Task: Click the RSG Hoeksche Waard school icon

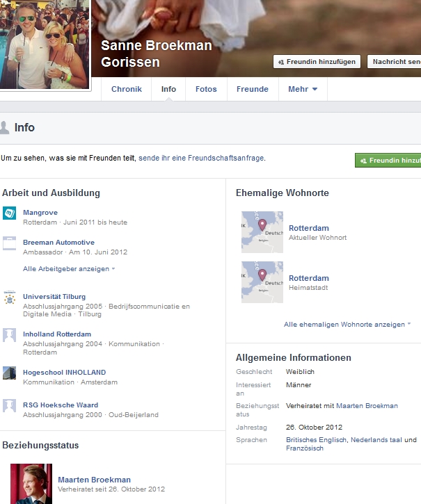Action: click(x=9, y=406)
